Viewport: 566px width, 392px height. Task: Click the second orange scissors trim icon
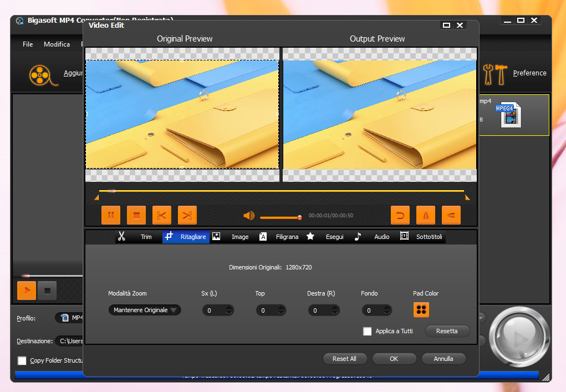click(x=187, y=215)
